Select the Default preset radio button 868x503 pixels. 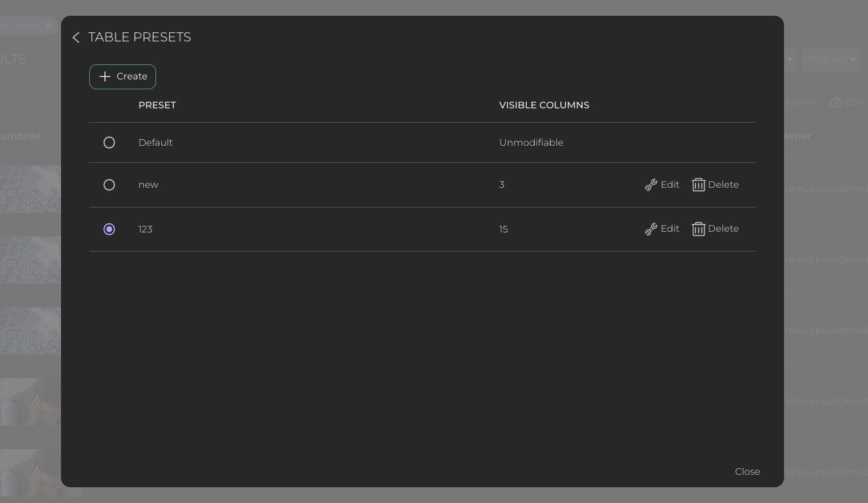pos(110,142)
